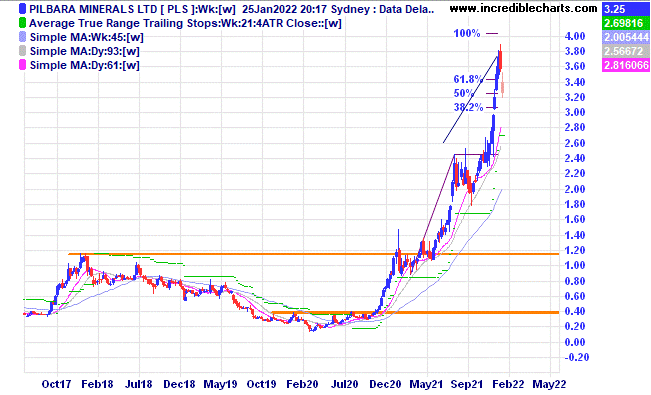Image resolution: width=651 pixels, height=395 pixels.
Task: Click the 100% Fibonacci level label
Action: (x=467, y=33)
